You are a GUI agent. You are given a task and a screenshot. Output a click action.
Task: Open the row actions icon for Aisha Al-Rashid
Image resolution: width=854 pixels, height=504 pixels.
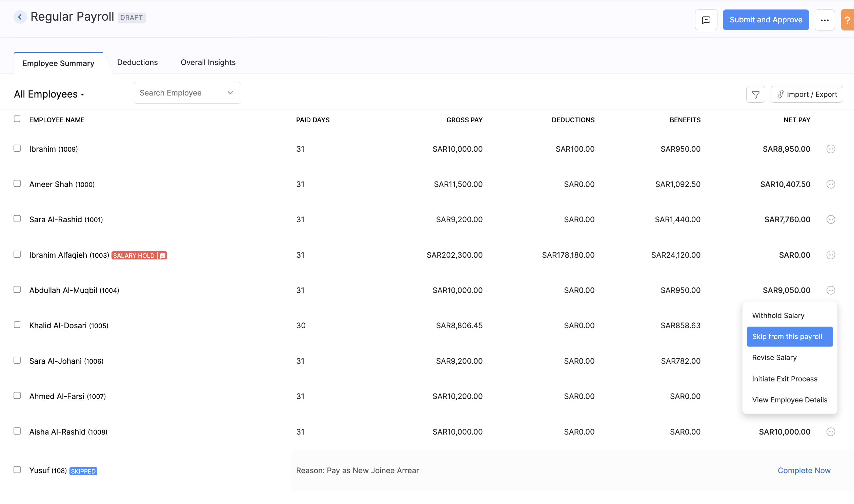[831, 432]
